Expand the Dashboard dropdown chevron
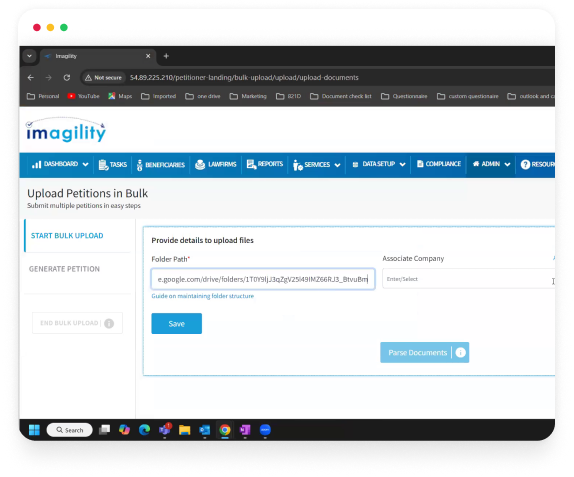This screenshot has height=477, width=574. pos(85,165)
